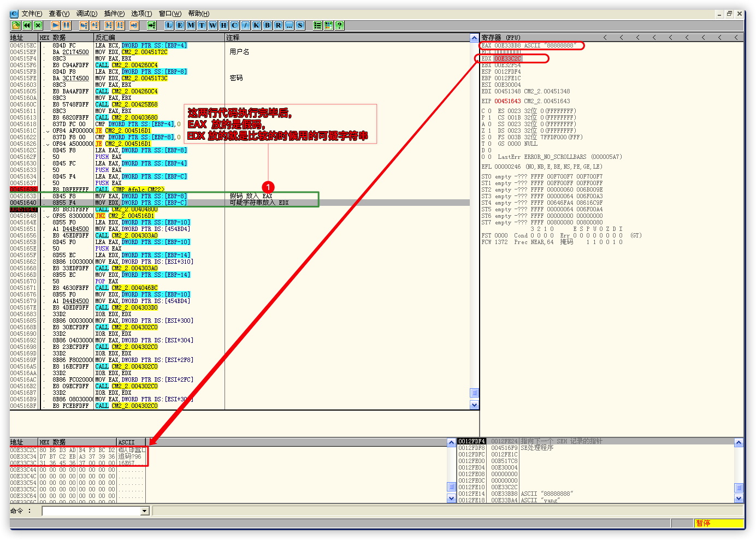Open the 插件(P) plugins menu
Viewport: 756px width, 540px height.
(114, 14)
